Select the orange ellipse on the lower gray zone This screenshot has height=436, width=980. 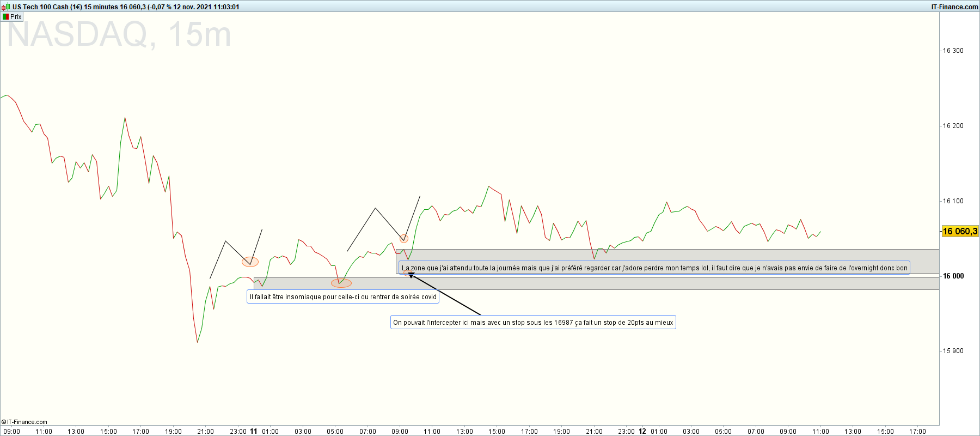[x=341, y=283]
